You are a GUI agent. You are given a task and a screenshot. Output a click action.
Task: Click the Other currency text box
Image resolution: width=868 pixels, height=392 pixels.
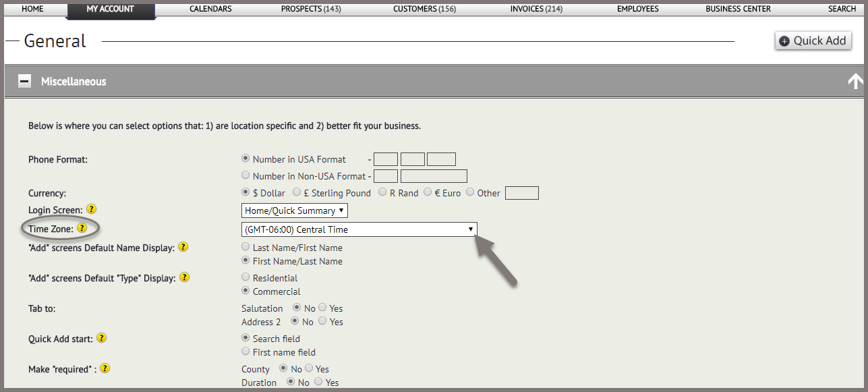click(522, 193)
